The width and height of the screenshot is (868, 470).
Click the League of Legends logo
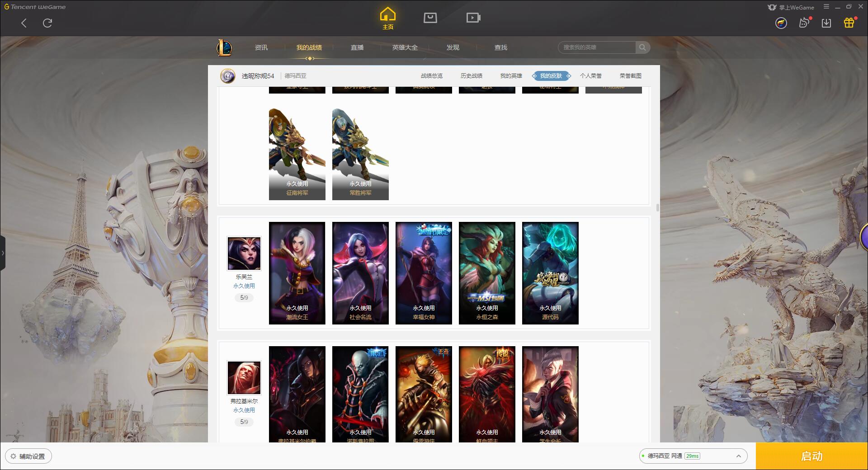225,47
